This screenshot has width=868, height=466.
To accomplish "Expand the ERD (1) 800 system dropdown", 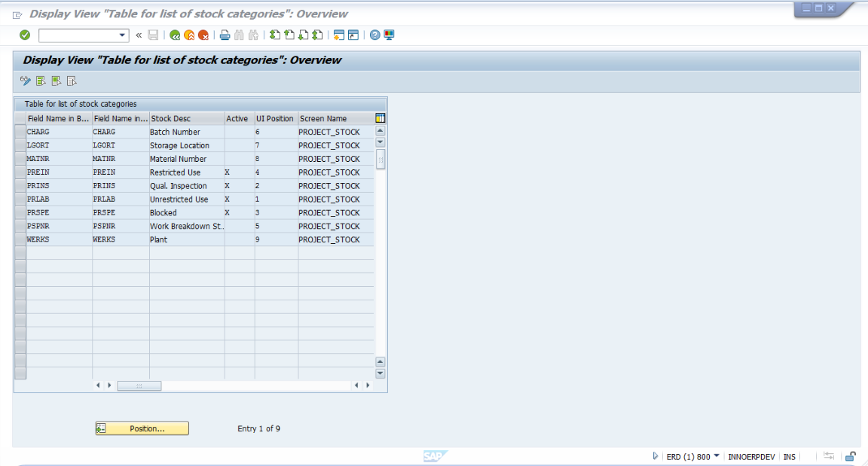I will pyautogui.click(x=716, y=456).
